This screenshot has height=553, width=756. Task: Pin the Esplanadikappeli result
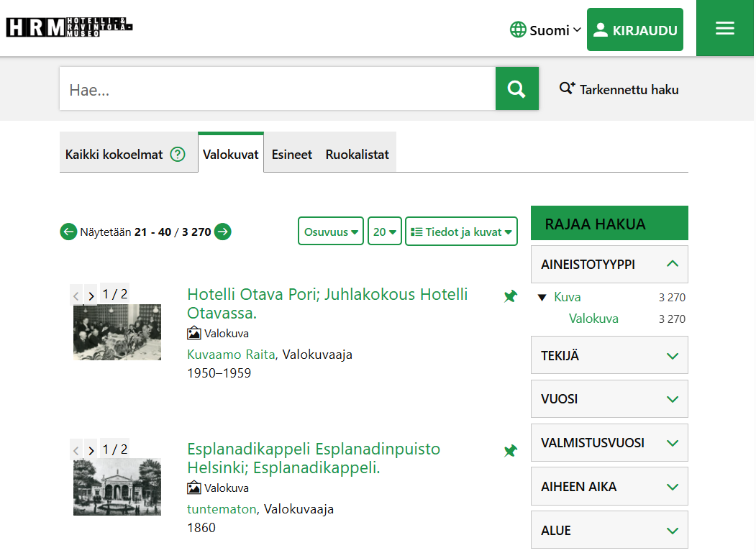click(x=511, y=451)
